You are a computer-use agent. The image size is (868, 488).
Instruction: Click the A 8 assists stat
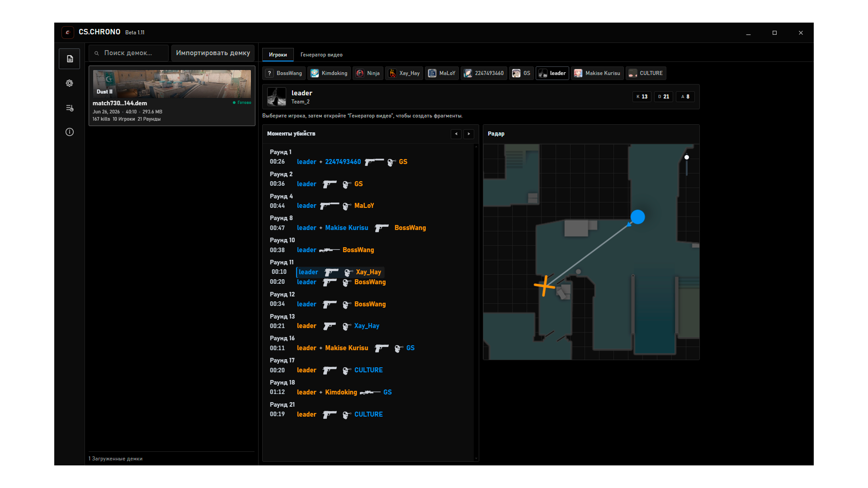[x=685, y=97]
